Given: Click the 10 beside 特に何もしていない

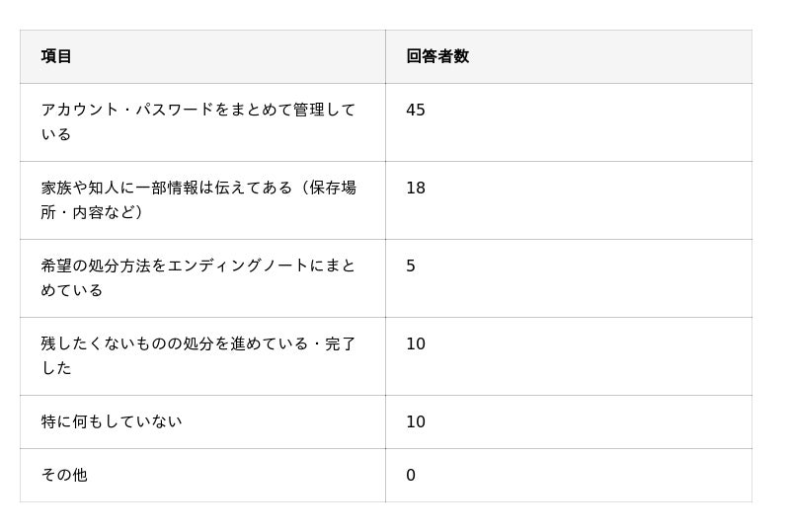Looking at the screenshot, I should click(x=416, y=421).
